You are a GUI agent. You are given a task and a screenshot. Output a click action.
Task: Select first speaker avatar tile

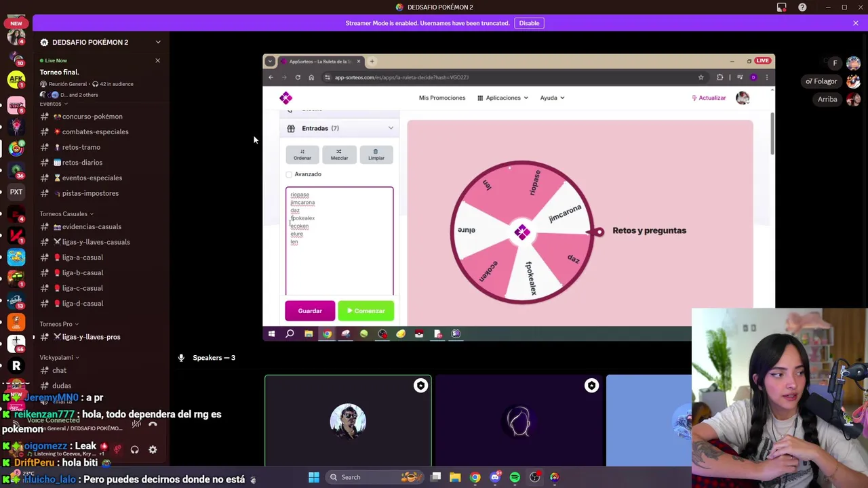pos(348,421)
